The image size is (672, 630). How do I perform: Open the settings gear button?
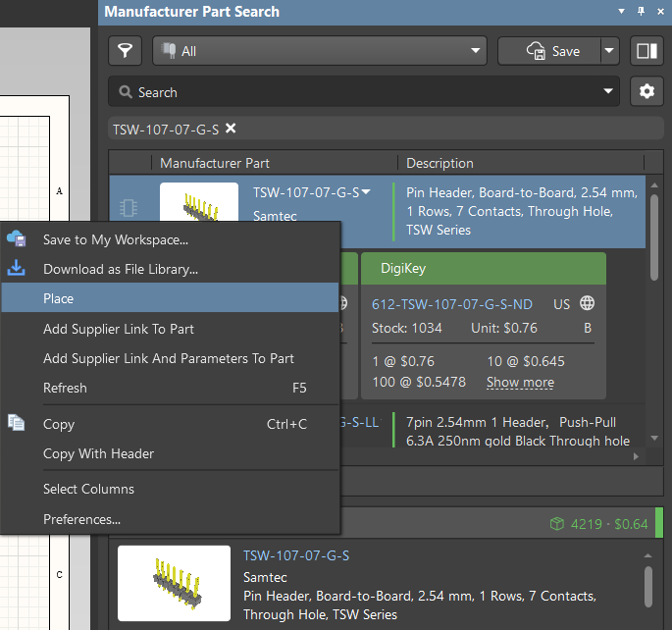pos(646,91)
